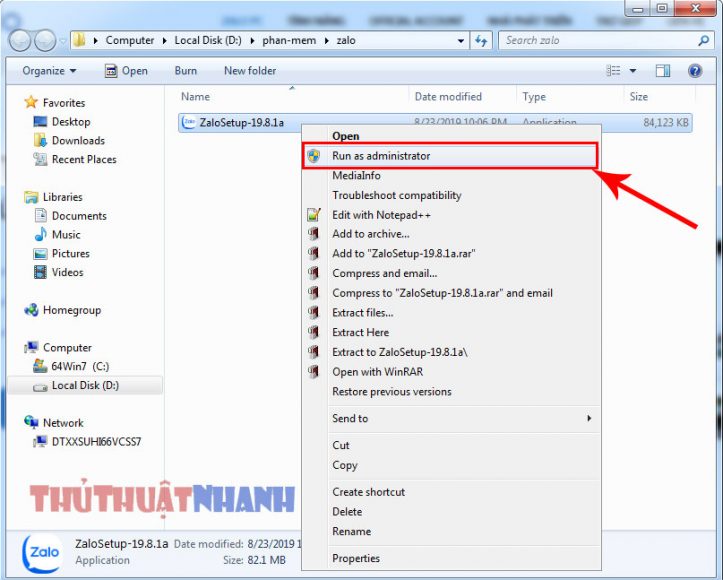Select Open in the context menu
The height and width of the screenshot is (580, 723).
click(451, 136)
